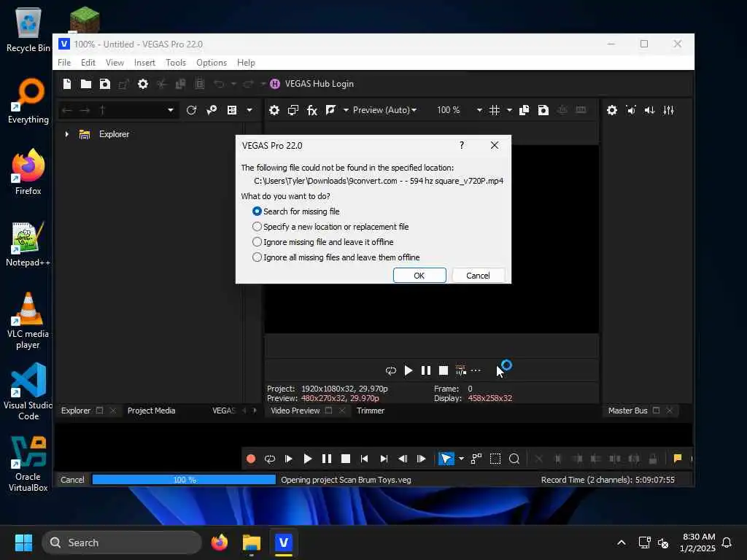Toggle Split Screen View icon
747x560 pixels.
[330, 111]
